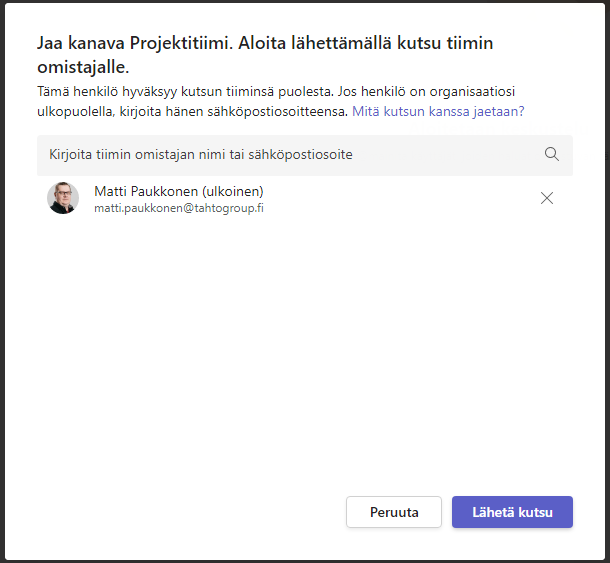This screenshot has height=563, width=610.
Task: Click the Peruuta button
Action: pos(394,512)
